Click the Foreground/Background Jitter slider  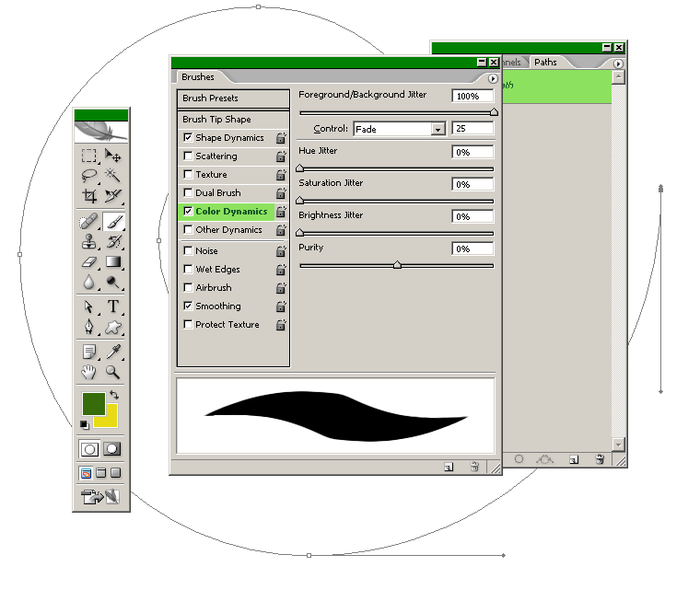pos(397,113)
